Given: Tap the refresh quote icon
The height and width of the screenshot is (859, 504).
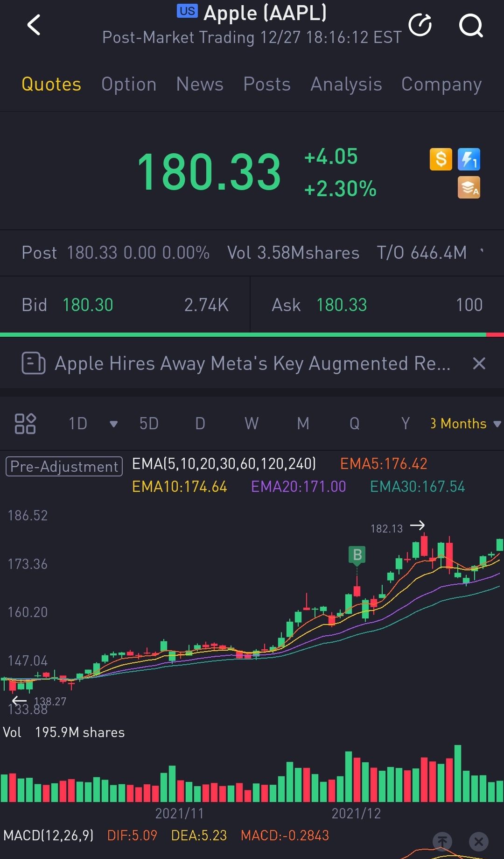Looking at the screenshot, I should [x=420, y=25].
